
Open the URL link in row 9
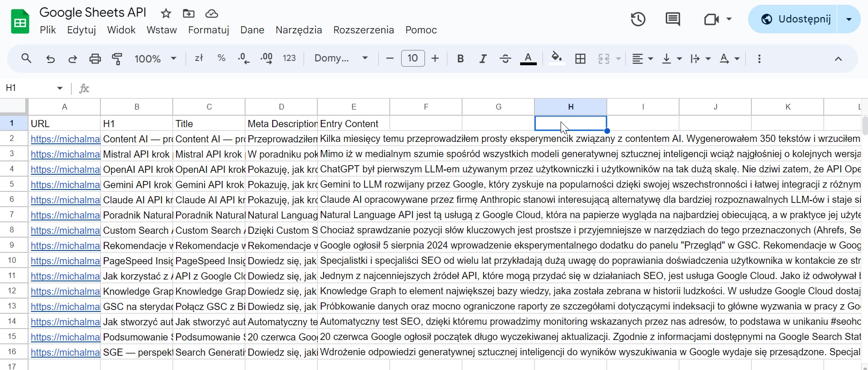65,246
